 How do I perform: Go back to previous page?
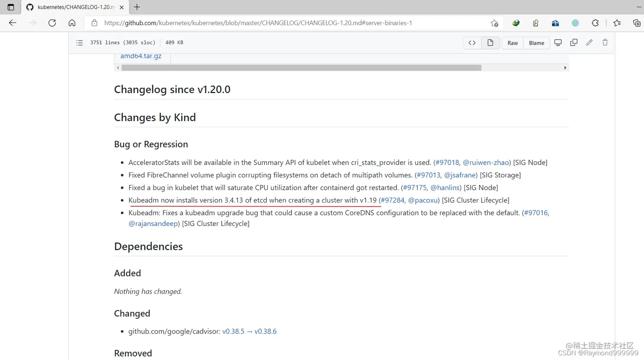12,23
